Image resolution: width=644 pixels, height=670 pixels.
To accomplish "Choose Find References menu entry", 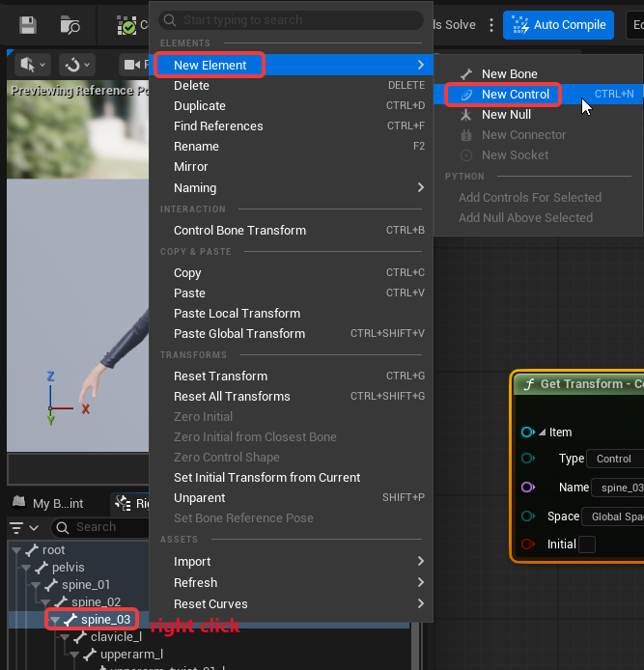I will point(291,126).
